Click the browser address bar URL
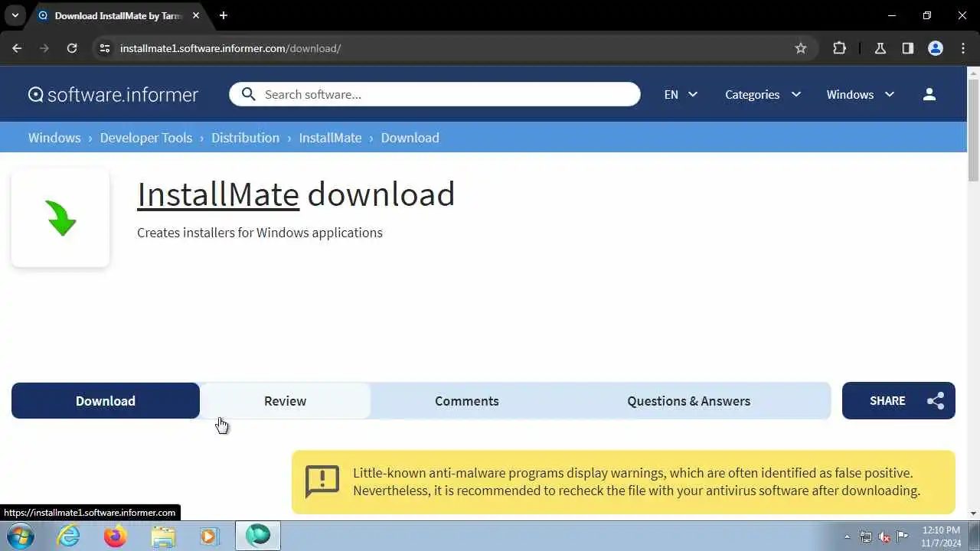Screen dimensions: 980x551 (230, 48)
